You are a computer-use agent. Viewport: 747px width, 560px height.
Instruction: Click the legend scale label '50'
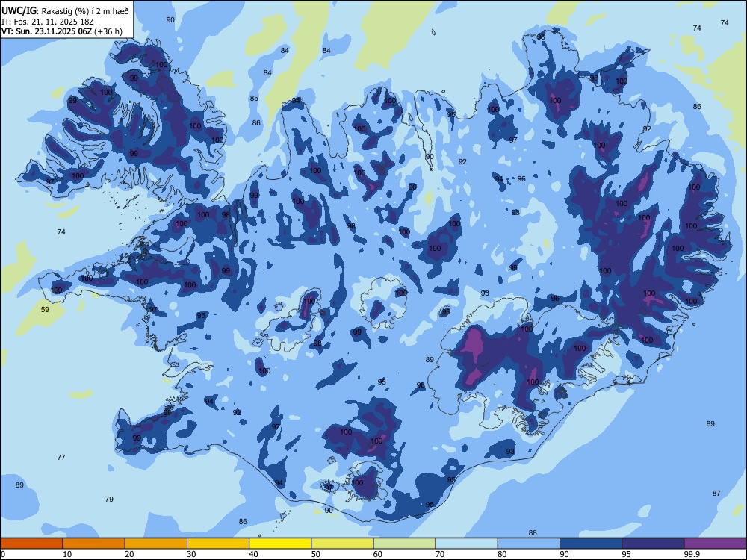pos(315,554)
